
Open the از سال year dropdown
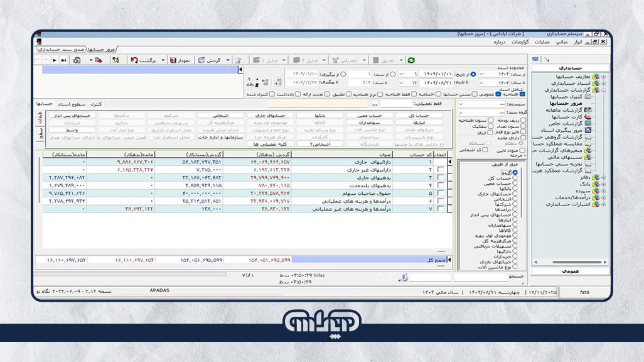481,73
